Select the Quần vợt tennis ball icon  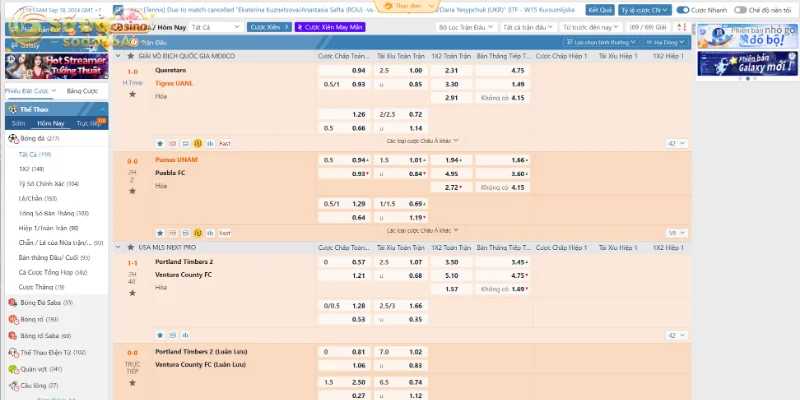[x=13, y=368]
